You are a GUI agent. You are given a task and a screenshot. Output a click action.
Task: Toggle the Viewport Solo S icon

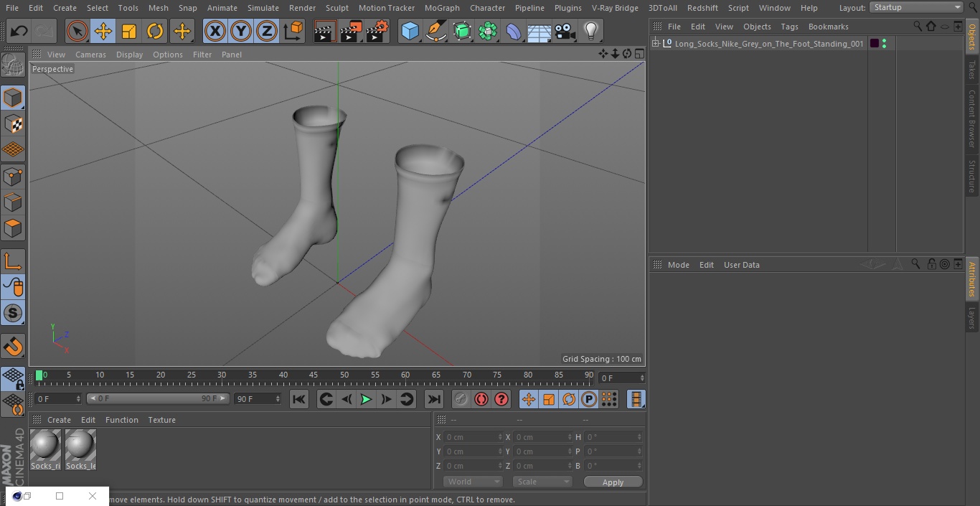[13, 313]
